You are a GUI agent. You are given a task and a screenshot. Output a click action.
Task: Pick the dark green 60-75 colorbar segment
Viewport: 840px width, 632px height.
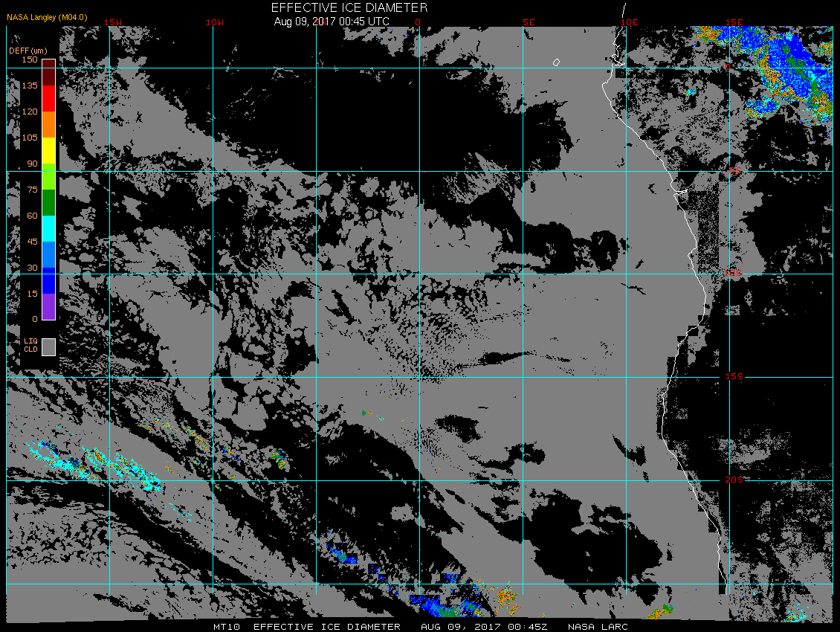[x=49, y=203]
